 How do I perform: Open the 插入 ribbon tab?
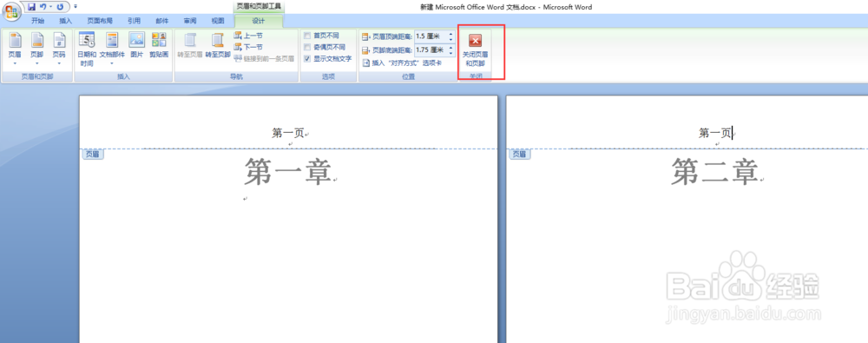(x=65, y=21)
